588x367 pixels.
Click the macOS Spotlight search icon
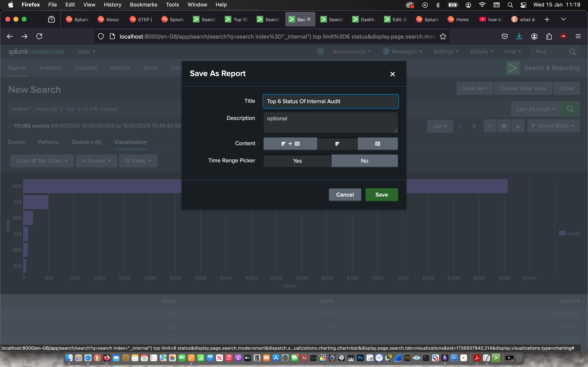(510, 5)
